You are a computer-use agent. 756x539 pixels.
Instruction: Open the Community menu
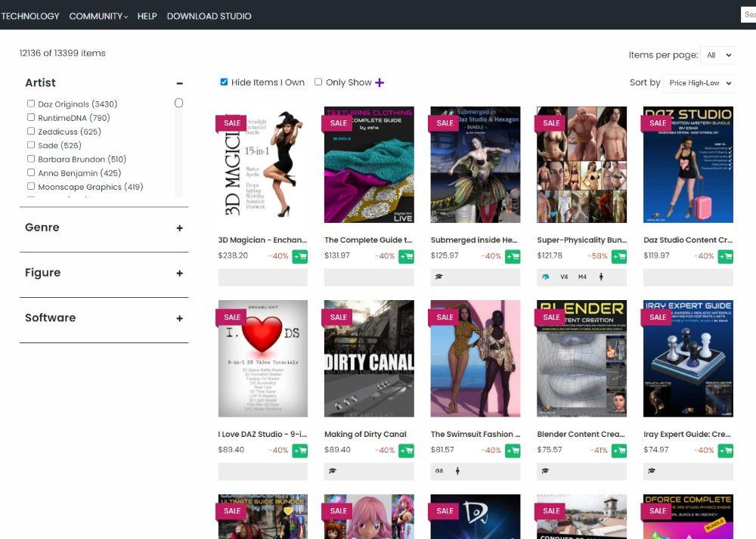[x=98, y=16]
